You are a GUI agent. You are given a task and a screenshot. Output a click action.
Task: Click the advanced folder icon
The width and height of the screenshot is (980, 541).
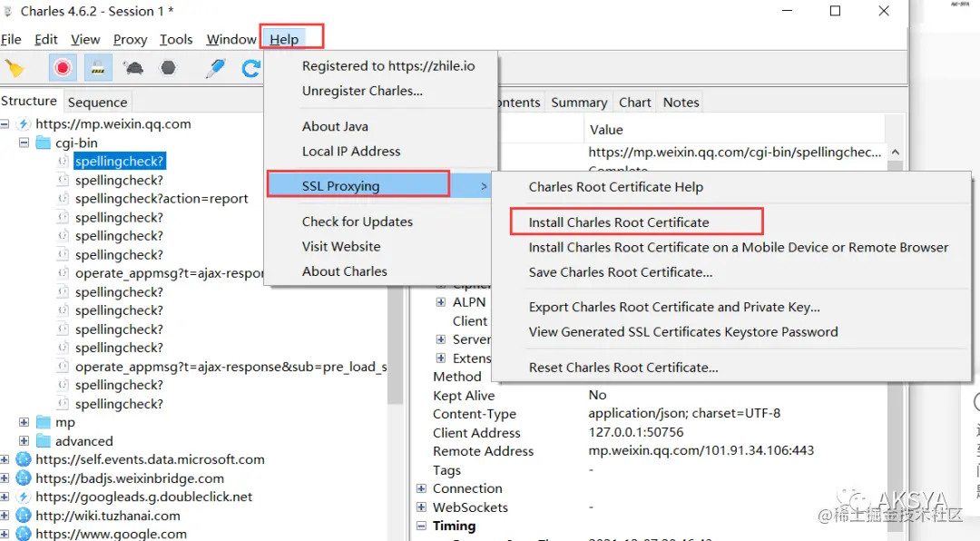click(x=44, y=441)
